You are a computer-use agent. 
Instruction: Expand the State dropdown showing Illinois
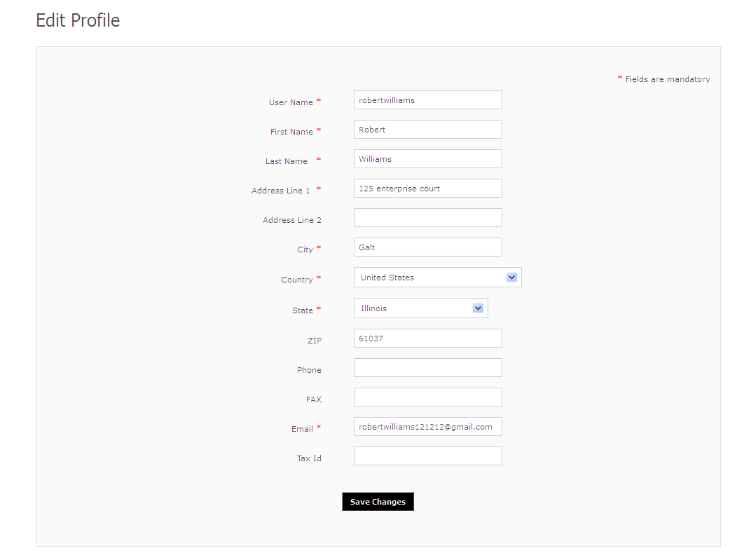(420, 308)
